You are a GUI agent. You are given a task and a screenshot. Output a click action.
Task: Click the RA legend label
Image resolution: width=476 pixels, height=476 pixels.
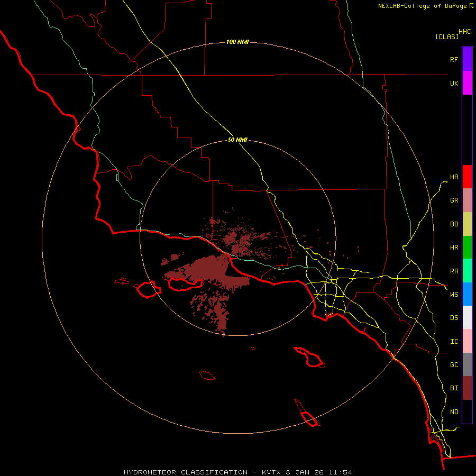(x=454, y=271)
